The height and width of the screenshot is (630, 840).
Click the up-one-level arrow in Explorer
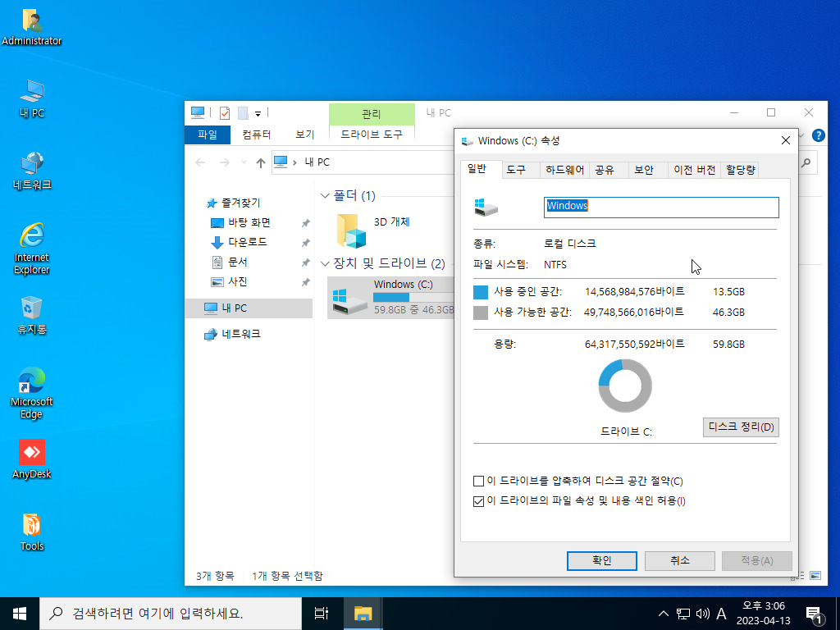[x=260, y=163]
